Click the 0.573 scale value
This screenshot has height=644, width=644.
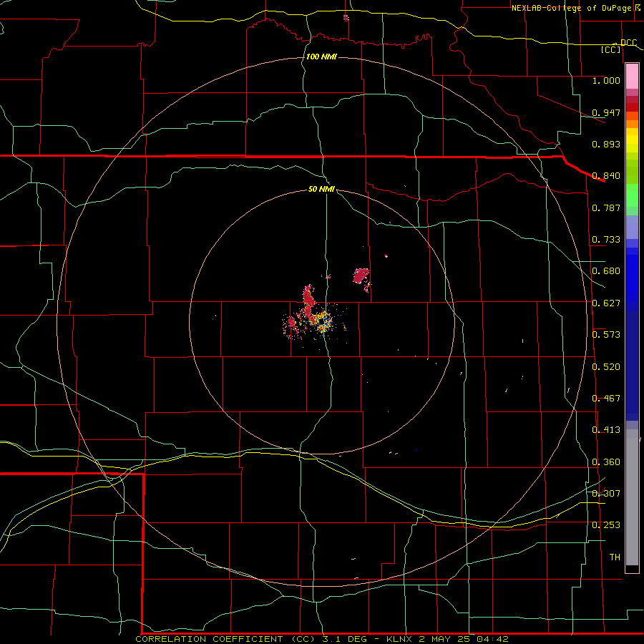(606, 335)
